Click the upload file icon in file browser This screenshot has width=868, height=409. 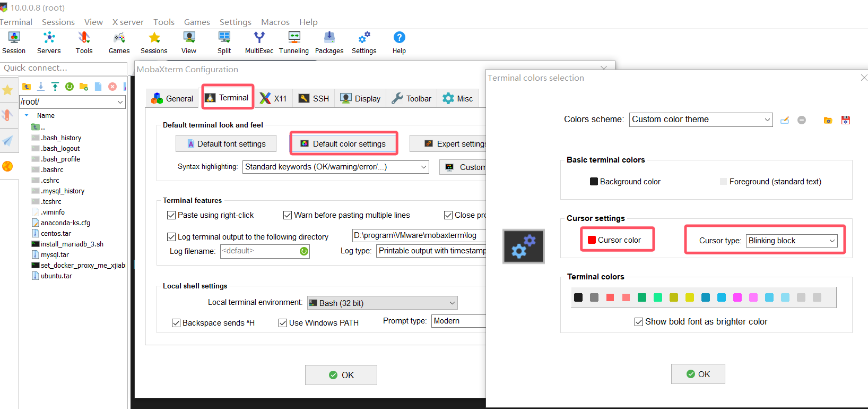pyautogui.click(x=55, y=87)
